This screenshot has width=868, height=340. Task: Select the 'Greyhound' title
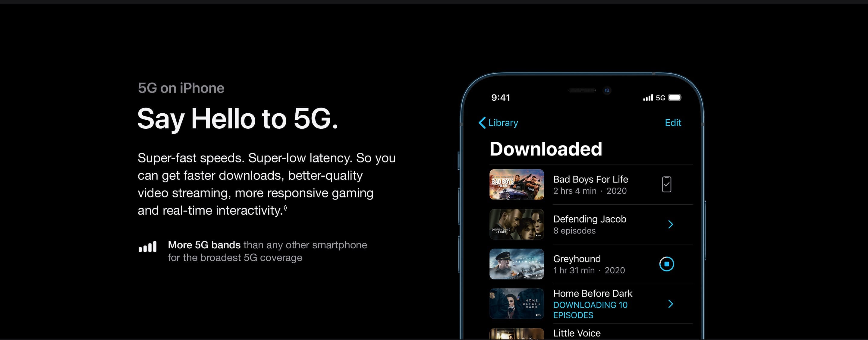point(577,259)
